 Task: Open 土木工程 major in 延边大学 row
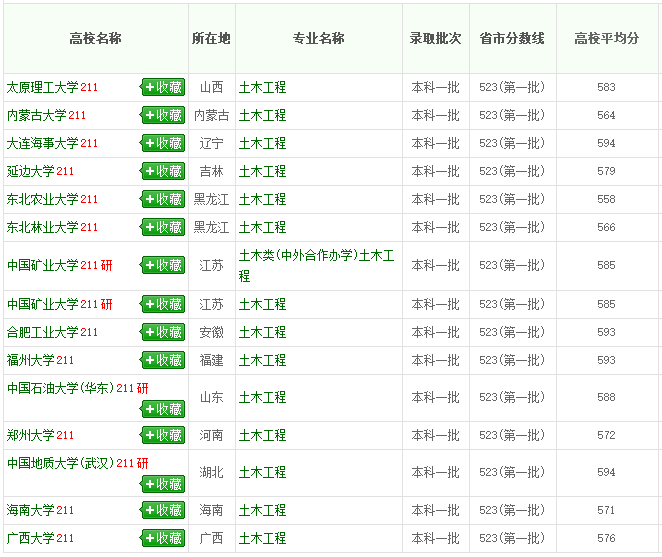262,171
